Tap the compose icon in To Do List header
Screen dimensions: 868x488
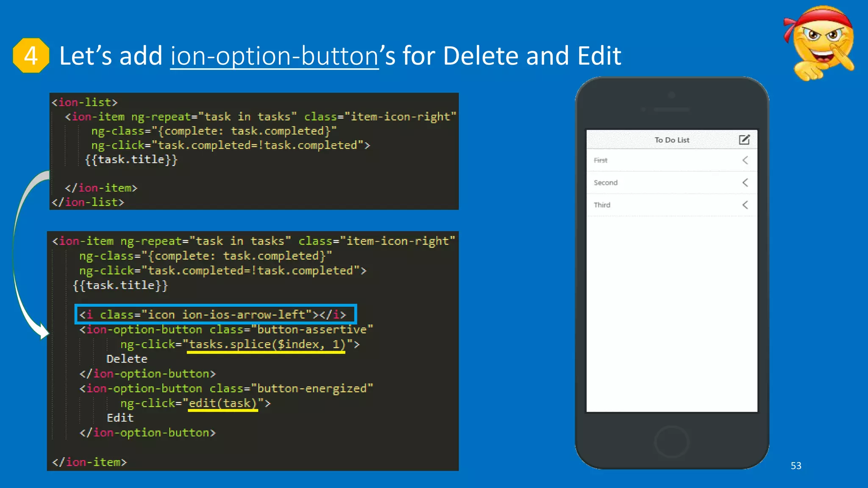744,140
